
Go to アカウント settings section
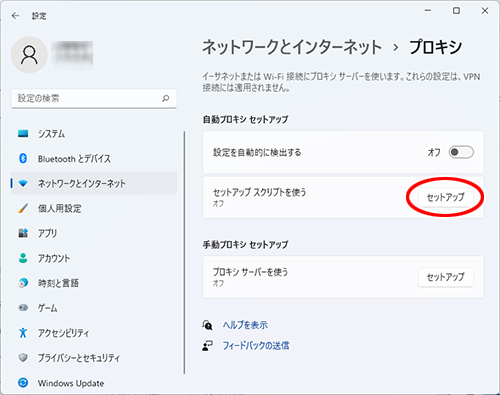[94, 258]
